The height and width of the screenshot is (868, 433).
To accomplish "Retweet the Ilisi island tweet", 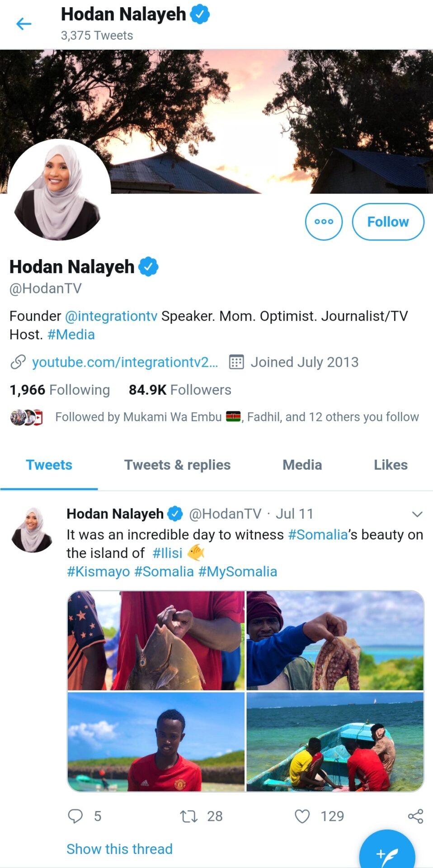I will pyautogui.click(x=188, y=816).
